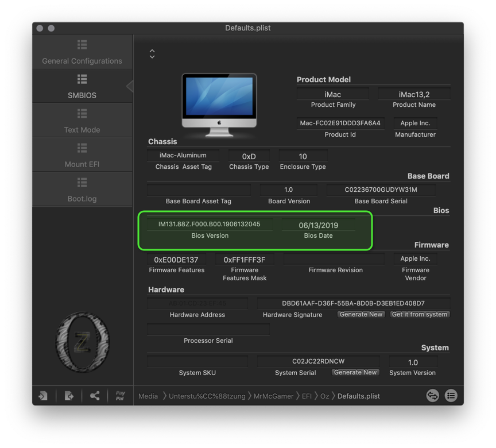Click the EFI path segment
496x448 pixels.
307,396
